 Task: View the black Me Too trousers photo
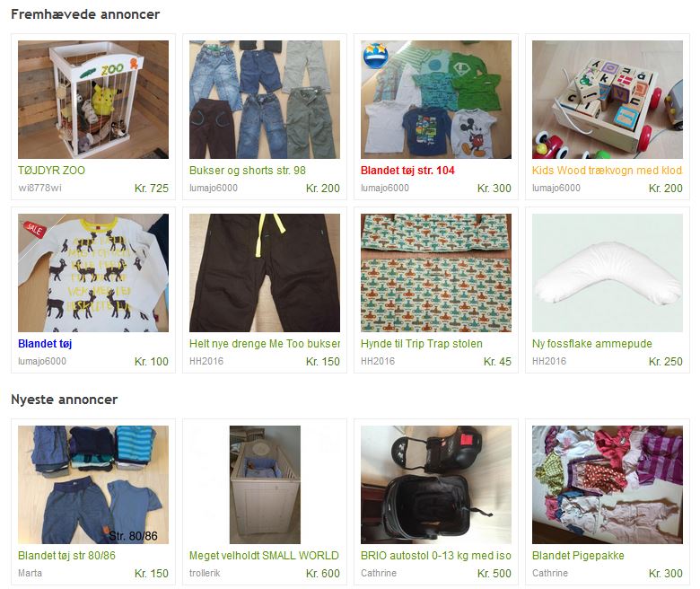(265, 273)
